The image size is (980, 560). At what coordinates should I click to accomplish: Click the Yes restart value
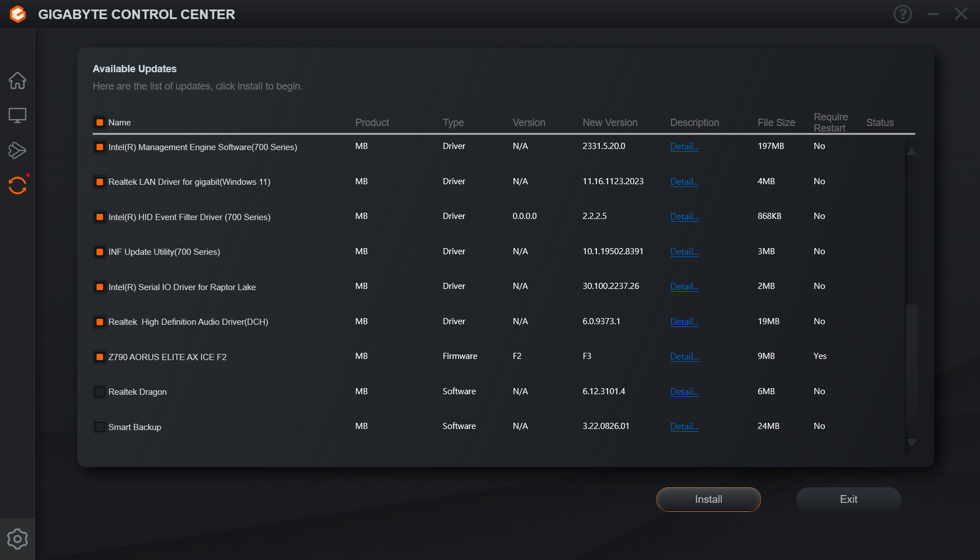click(820, 356)
